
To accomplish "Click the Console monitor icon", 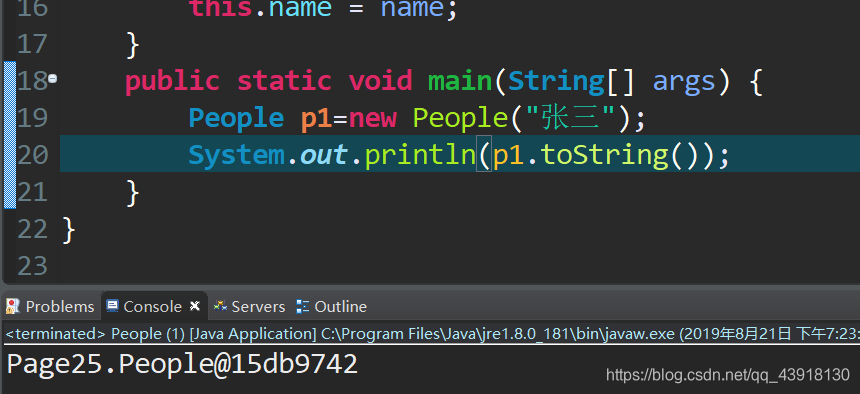I will point(112,306).
